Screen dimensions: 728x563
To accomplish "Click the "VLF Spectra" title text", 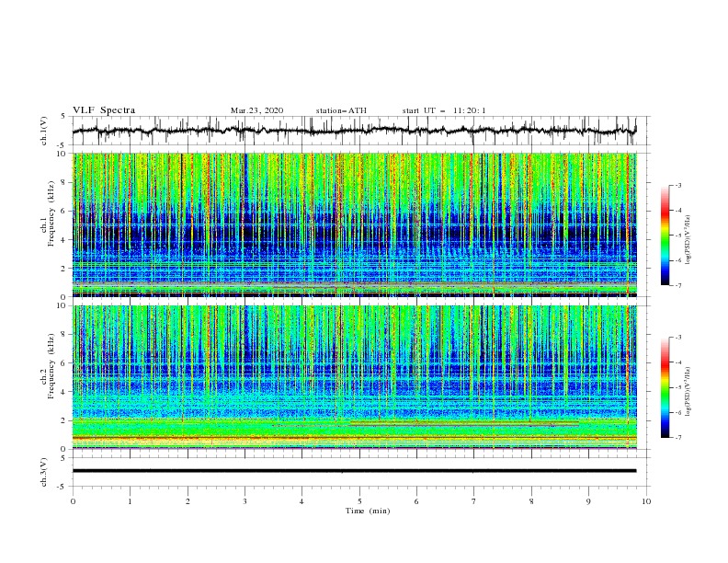I will pos(104,110).
